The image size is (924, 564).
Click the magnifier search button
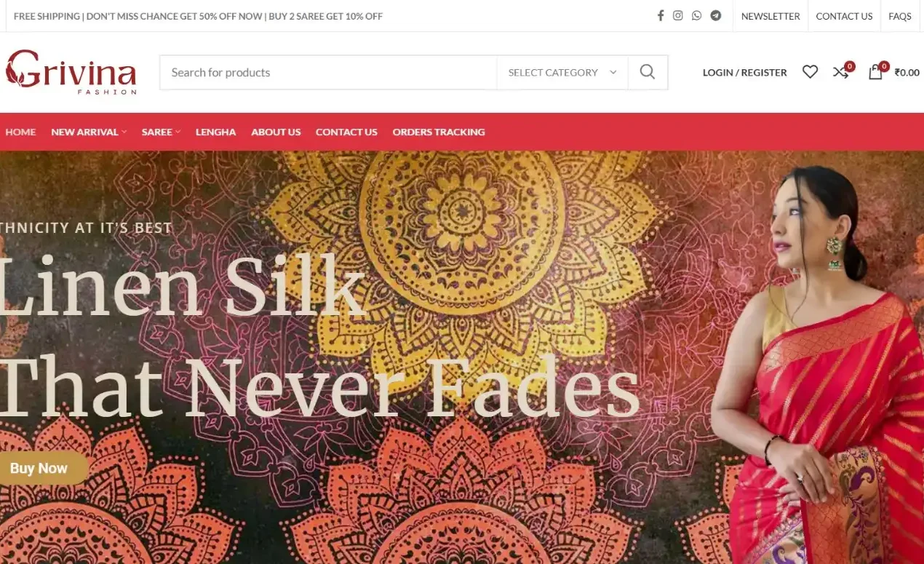648,72
